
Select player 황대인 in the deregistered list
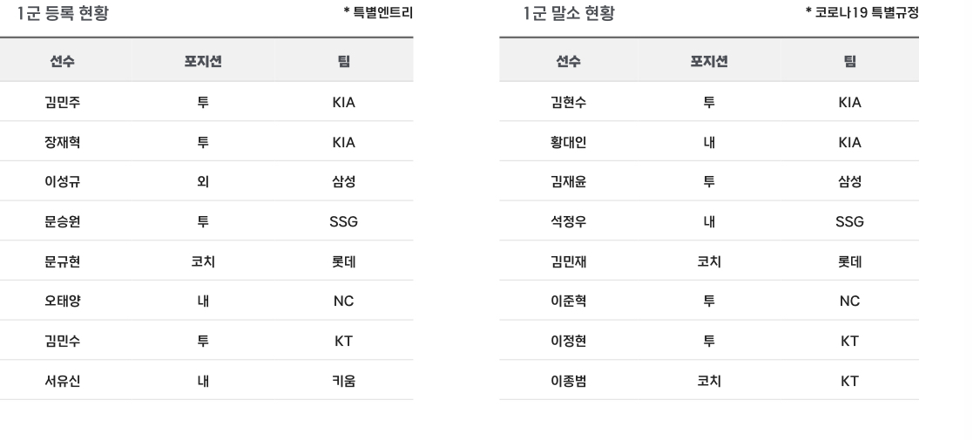[569, 142]
